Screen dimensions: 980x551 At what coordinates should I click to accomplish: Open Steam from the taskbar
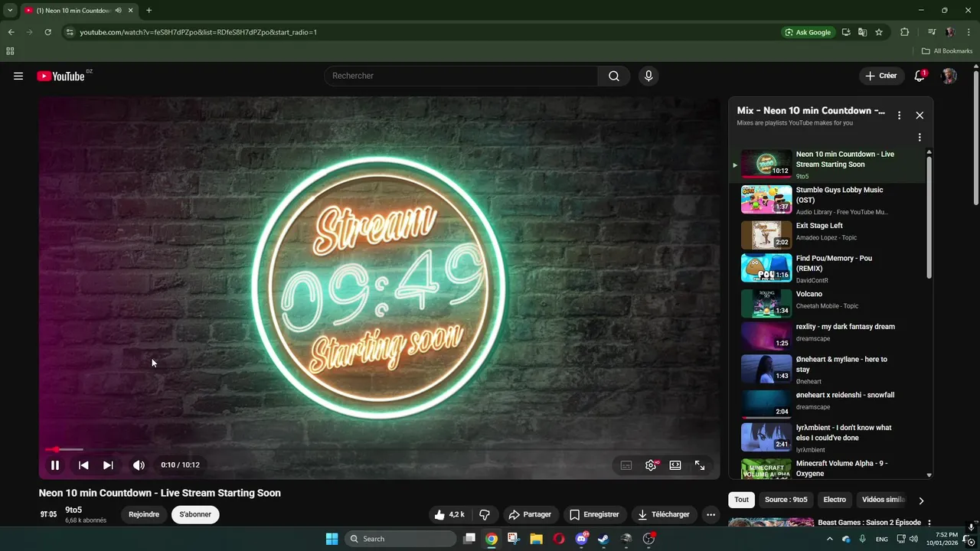tap(603, 539)
